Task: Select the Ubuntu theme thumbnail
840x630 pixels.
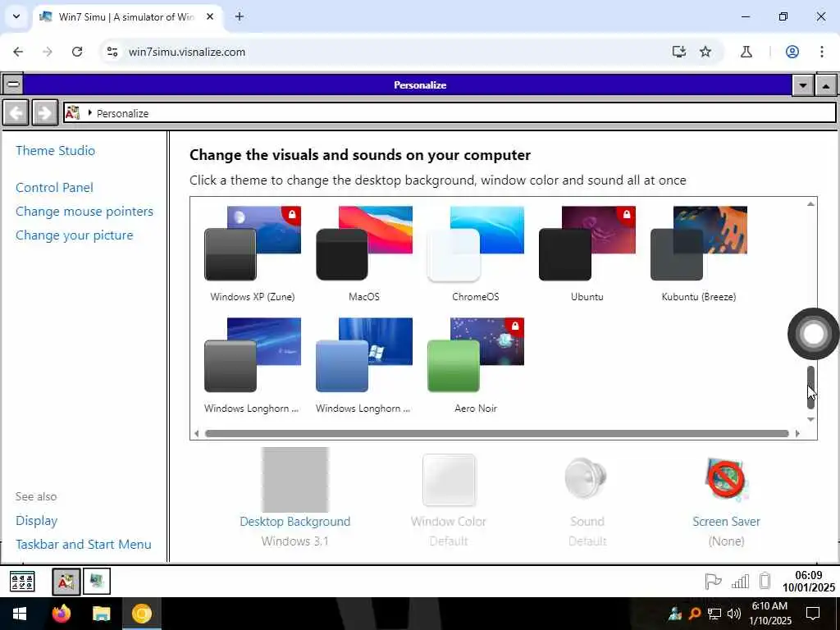Action: point(587,243)
